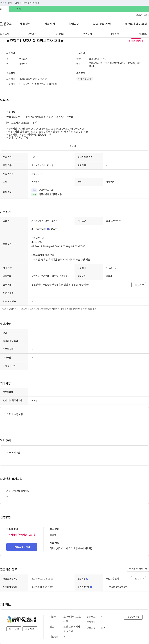Screen dimensions: 149x644
Task: Jump to 모집요강 section tab
Action: (x=5, y=34)
